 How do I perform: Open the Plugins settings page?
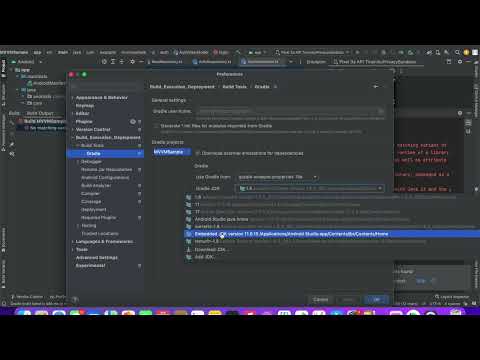coord(84,122)
